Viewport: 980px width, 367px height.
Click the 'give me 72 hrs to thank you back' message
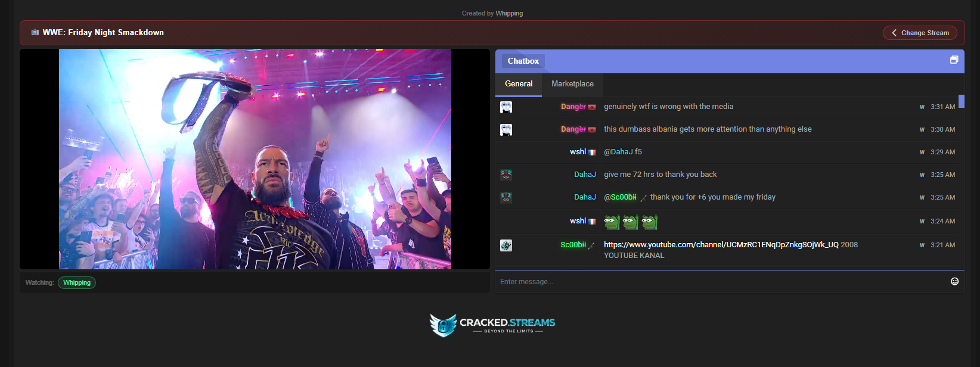pos(660,175)
